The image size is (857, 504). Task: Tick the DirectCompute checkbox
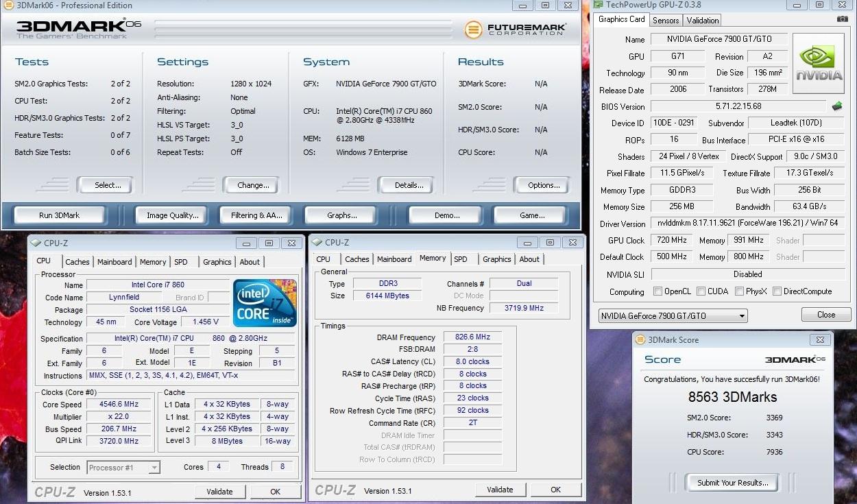(x=777, y=291)
